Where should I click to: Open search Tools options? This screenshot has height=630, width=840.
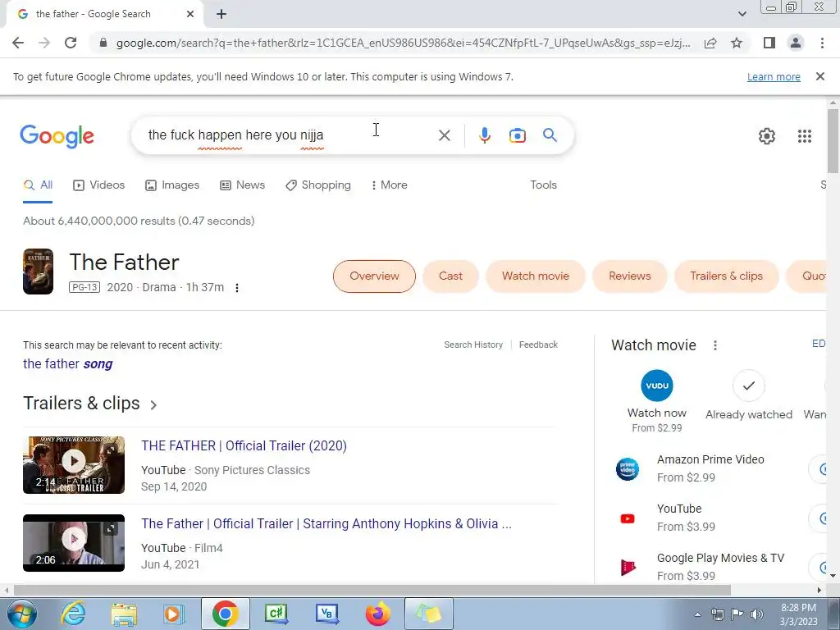tap(543, 185)
